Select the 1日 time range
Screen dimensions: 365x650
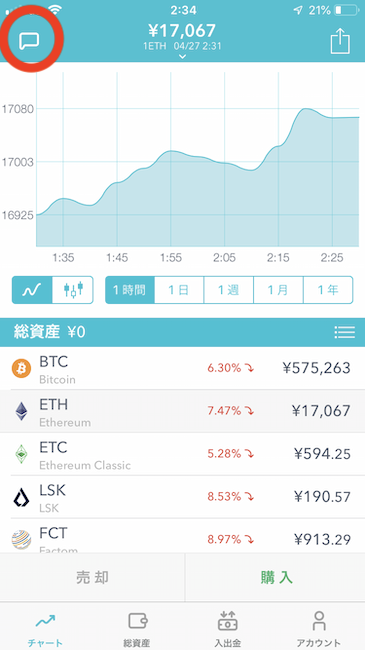point(179,290)
